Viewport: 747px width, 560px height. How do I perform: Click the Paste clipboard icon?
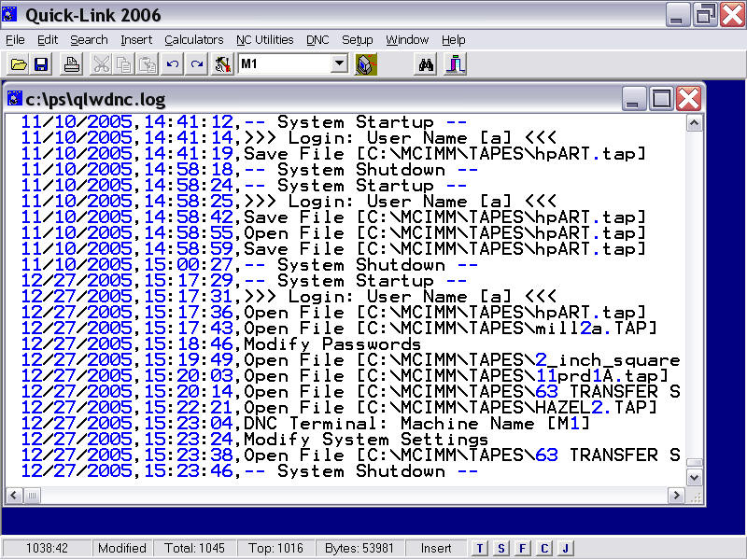148,64
